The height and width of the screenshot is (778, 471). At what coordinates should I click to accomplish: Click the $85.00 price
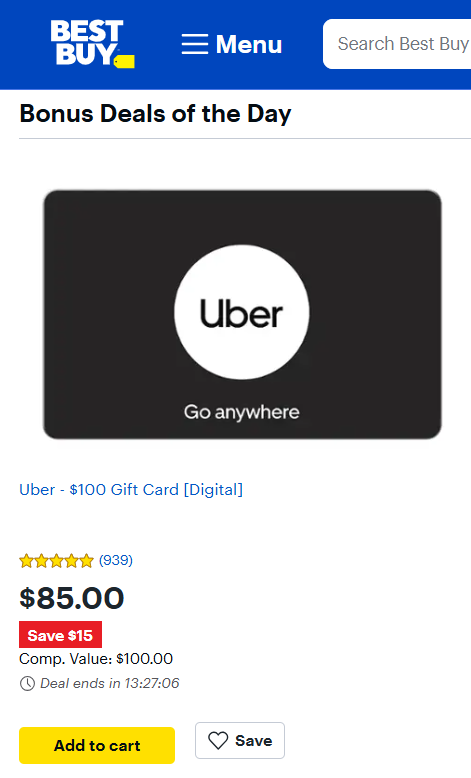point(71,597)
